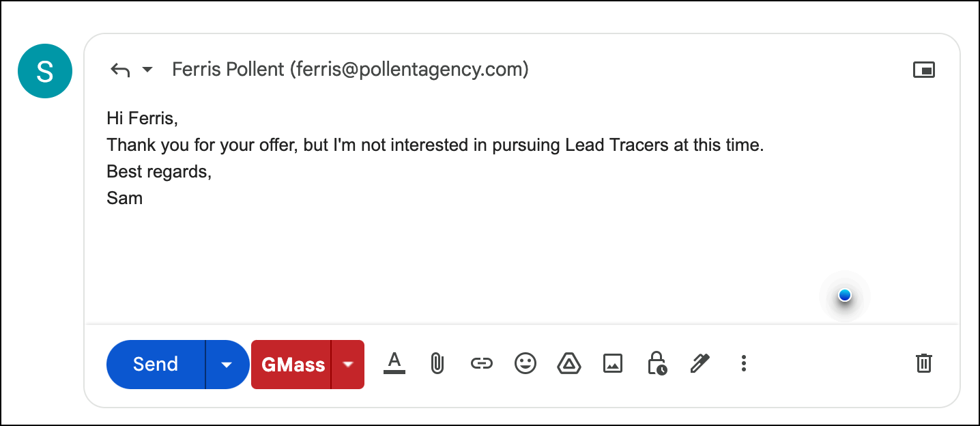The height and width of the screenshot is (426, 980).
Task: Insert a link with the chain icon
Action: tap(482, 363)
